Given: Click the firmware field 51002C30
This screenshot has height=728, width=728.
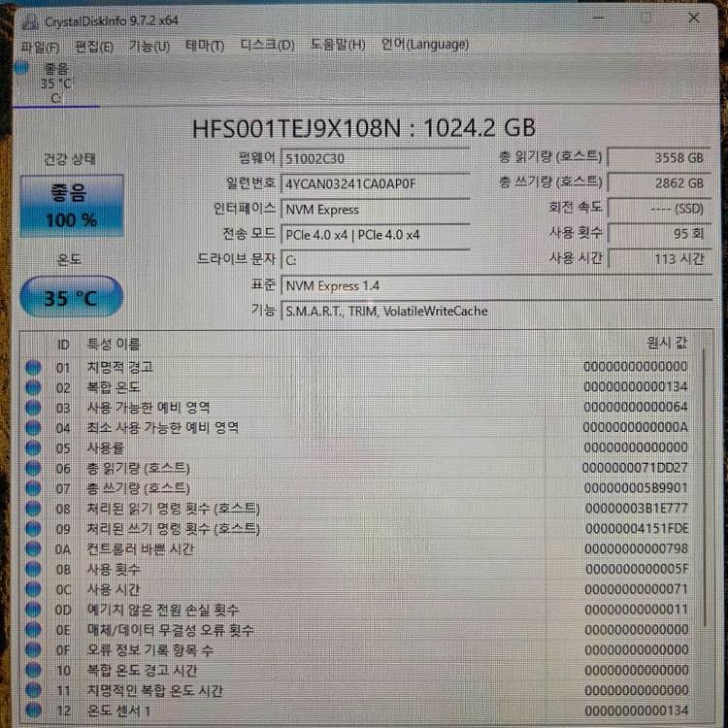Looking at the screenshot, I should 375,159.
